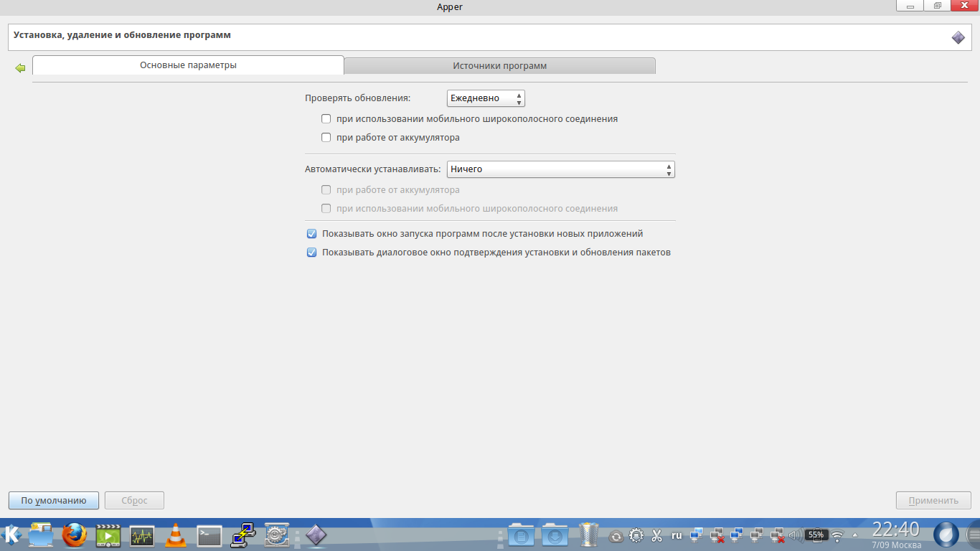Uncheck Показывать диалоговое окно подтверждения checkbox
This screenshot has height=551, width=980.
[311, 253]
